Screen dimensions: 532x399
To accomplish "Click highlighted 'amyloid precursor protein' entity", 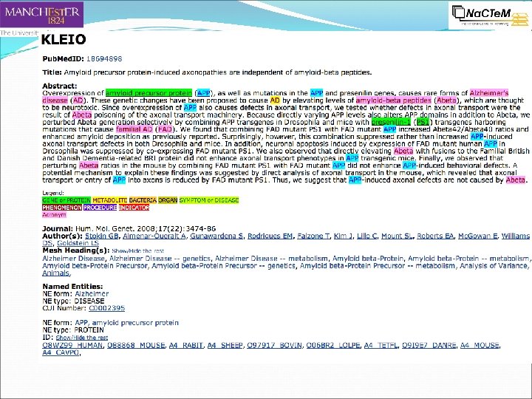I will pyautogui.click(x=149, y=93).
